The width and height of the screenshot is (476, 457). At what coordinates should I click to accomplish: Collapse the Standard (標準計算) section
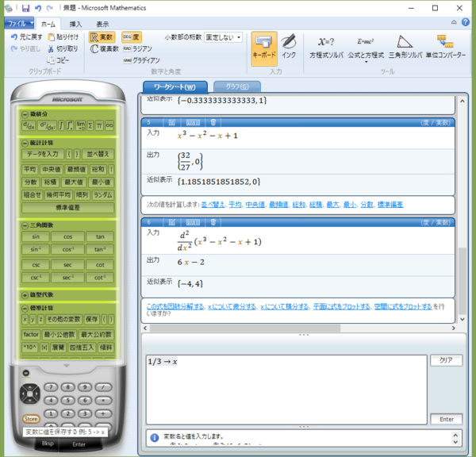tap(25, 308)
